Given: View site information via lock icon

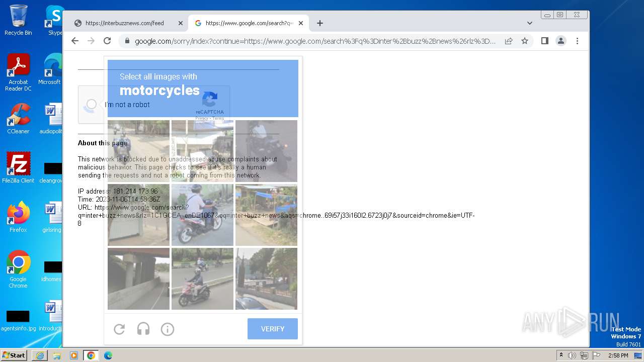Looking at the screenshot, I should 127,41.
